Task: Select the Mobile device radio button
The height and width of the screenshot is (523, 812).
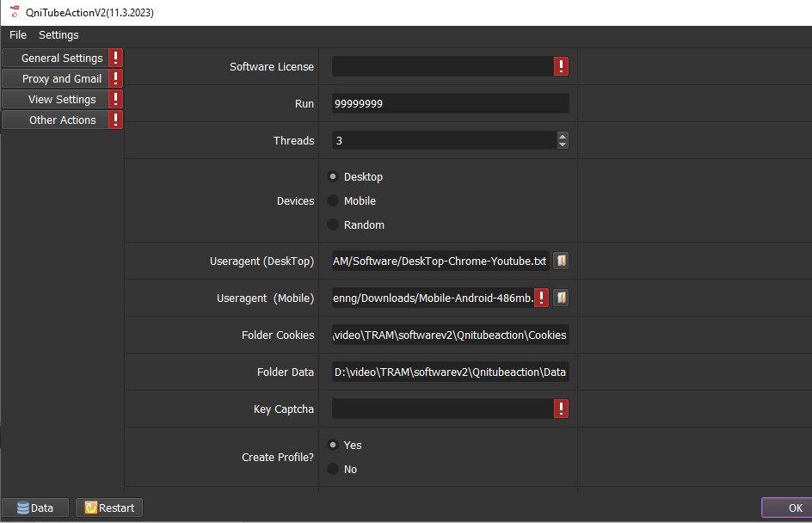Action: coord(334,201)
